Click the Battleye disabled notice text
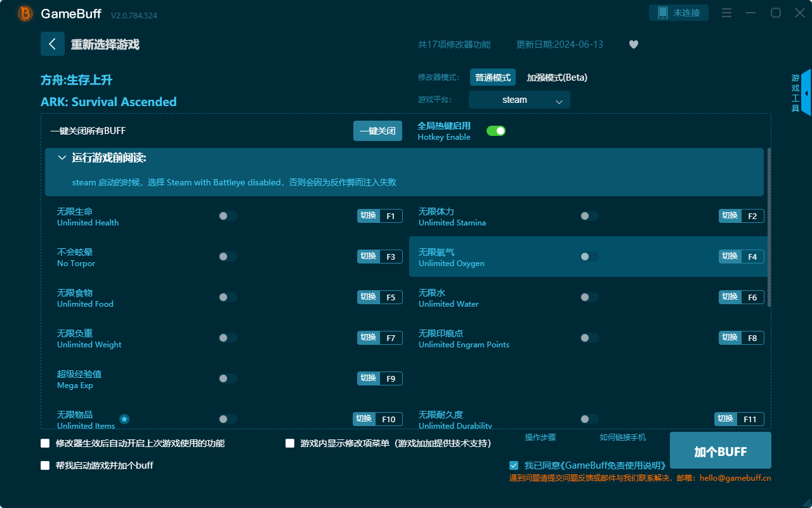Image resolution: width=812 pixels, height=508 pixels. pos(234,182)
